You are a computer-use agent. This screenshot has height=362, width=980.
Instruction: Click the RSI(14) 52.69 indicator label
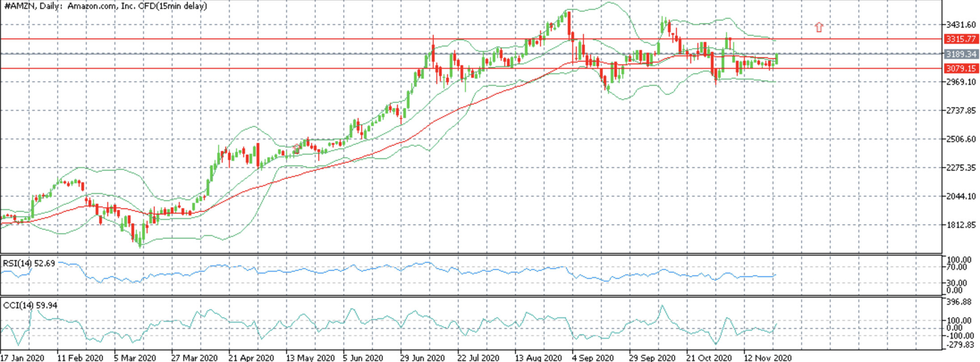pos(29,263)
